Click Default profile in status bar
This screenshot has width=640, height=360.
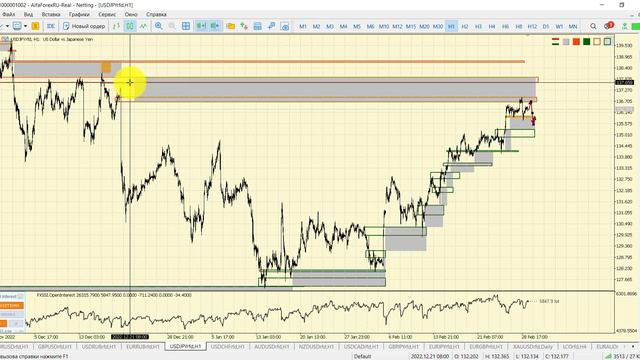[x=362, y=356]
